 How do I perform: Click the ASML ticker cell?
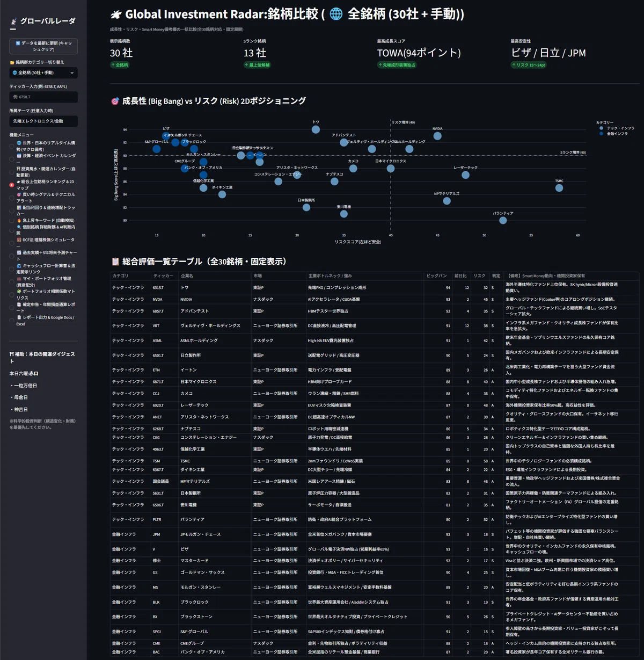[x=165, y=340]
